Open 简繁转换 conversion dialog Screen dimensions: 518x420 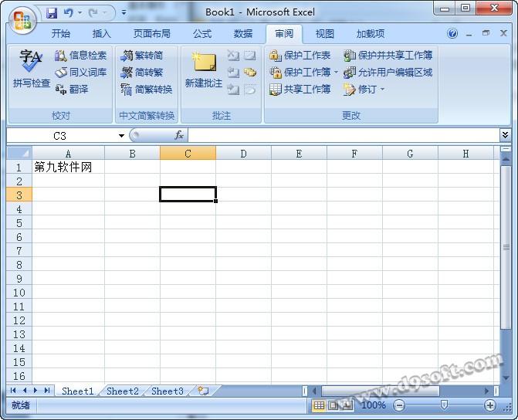pos(147,90)
